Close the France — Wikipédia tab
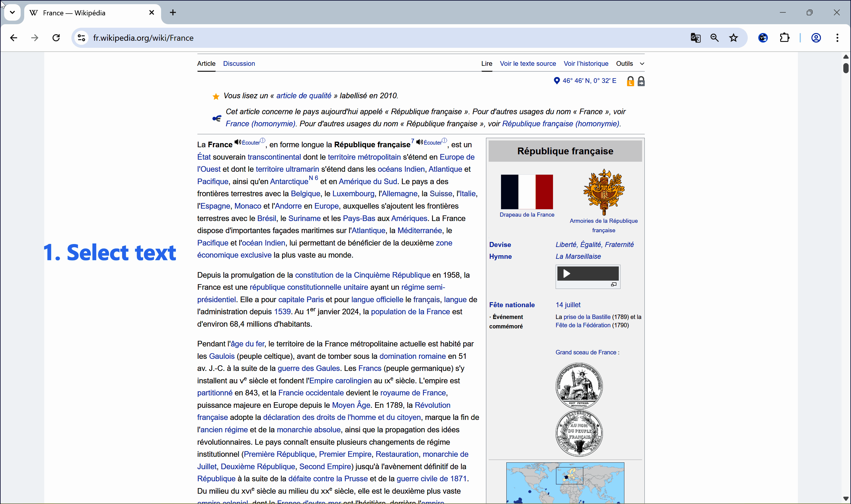851x504 pixels. (x=151, y=13)
